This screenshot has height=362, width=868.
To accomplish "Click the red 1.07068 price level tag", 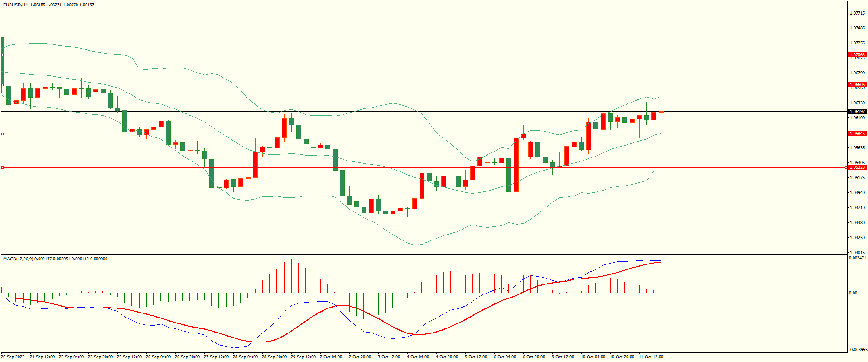I will [857, 55].
